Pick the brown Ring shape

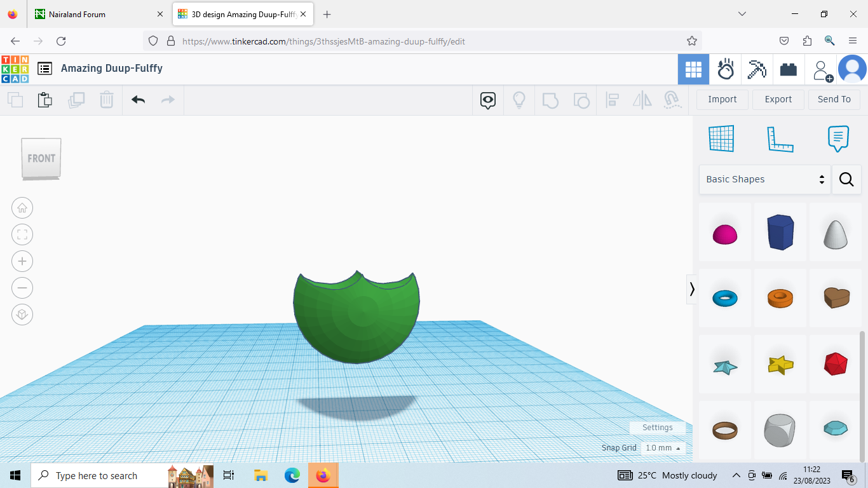725,431
